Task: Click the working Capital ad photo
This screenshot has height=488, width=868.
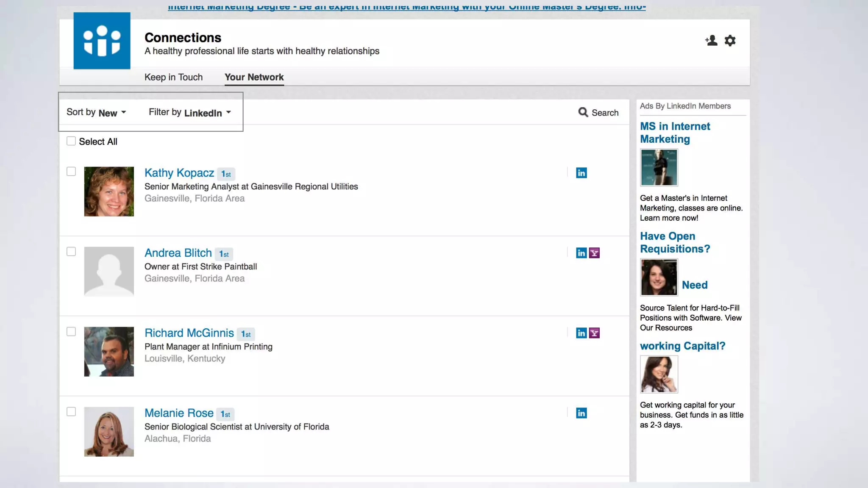Action: (x=659, y=374)
